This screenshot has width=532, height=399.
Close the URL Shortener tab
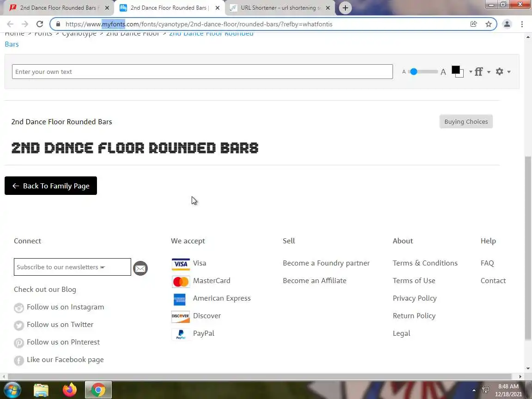[x=328, y=8]
